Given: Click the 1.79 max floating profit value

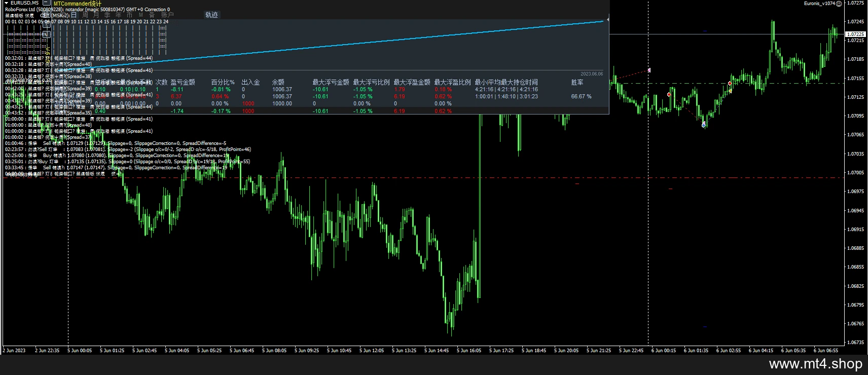Looking at the screenshot, I should click(x=399, y=89).
